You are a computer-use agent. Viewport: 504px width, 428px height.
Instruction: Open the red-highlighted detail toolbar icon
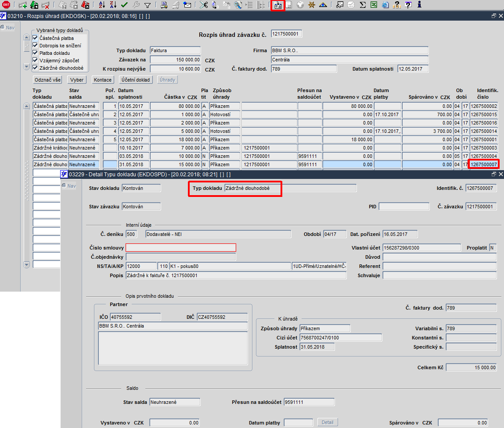pos(278,5)
